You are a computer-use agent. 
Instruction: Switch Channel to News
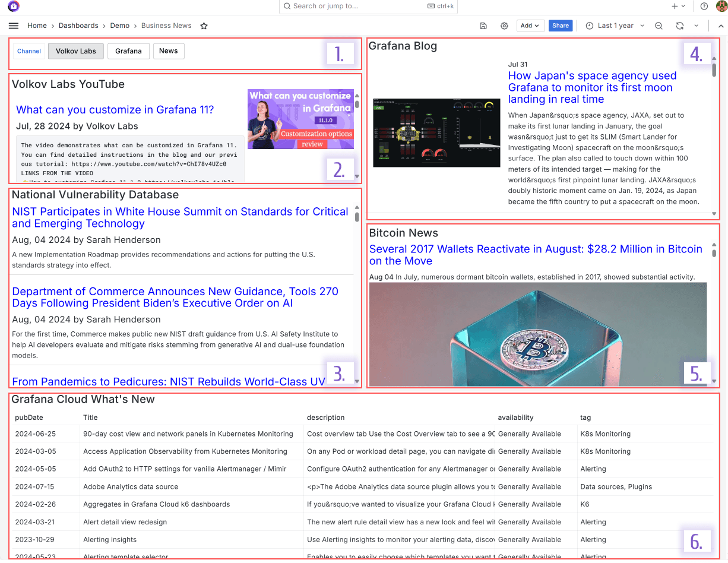tap(169, 51)
